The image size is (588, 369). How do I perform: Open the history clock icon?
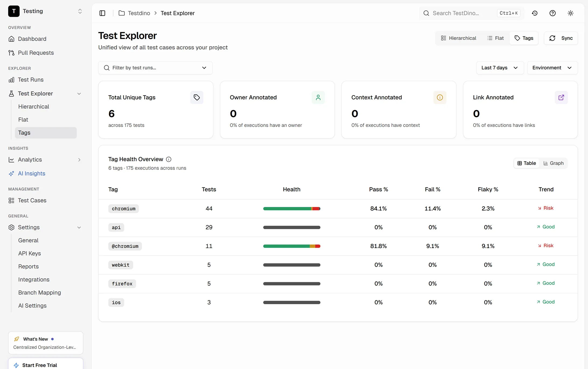[535, 13]
